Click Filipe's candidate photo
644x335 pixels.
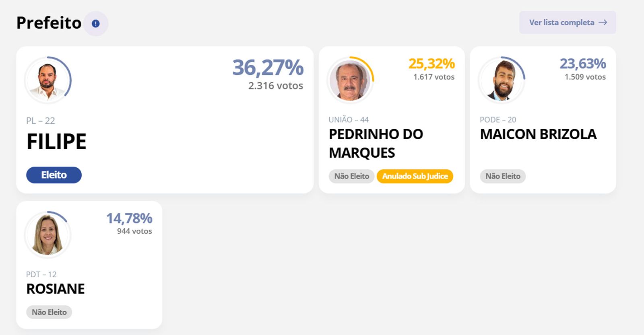[x=47, y=80]
